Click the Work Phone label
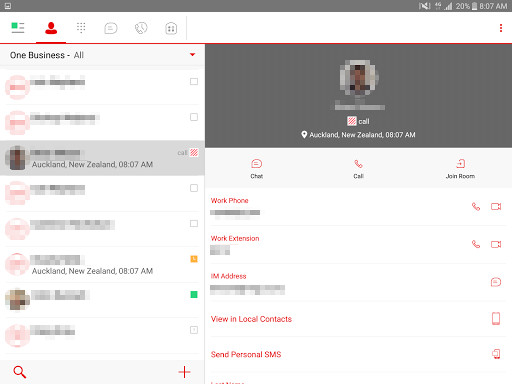The image size is (512, 384). (x=229, y=200)
